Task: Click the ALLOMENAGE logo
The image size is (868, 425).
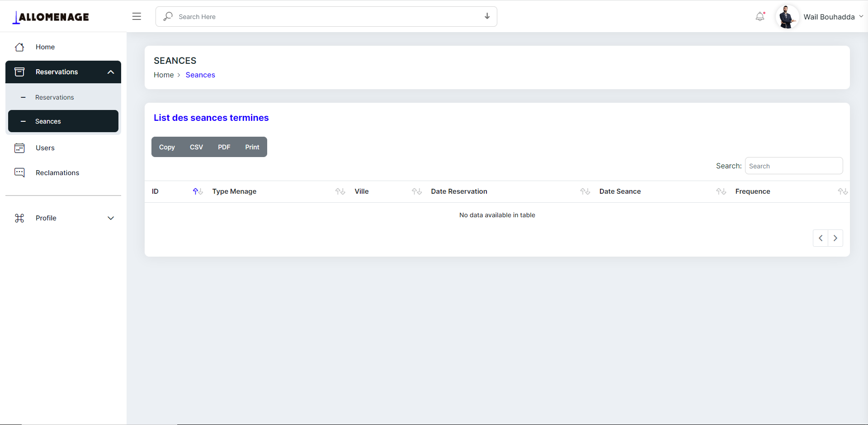Action: [51, 17]
